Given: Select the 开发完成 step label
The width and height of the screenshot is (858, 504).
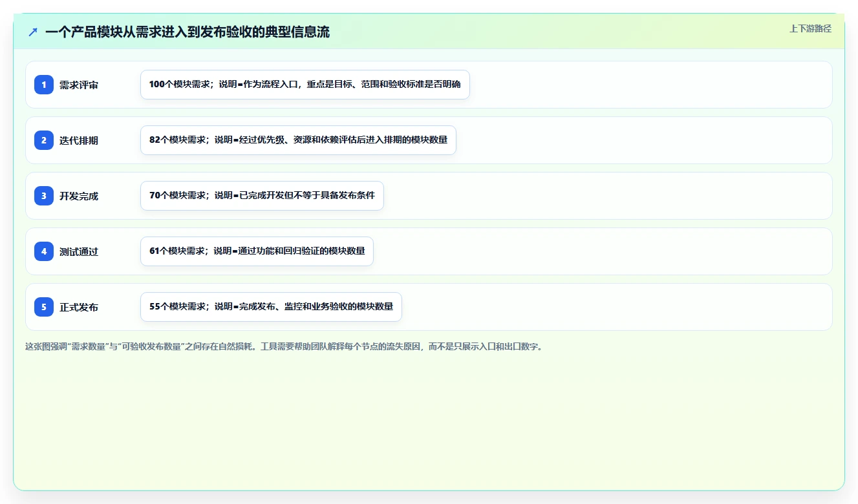Looking at the screenshot, I should pyautogui.click(x=79, y=196).
